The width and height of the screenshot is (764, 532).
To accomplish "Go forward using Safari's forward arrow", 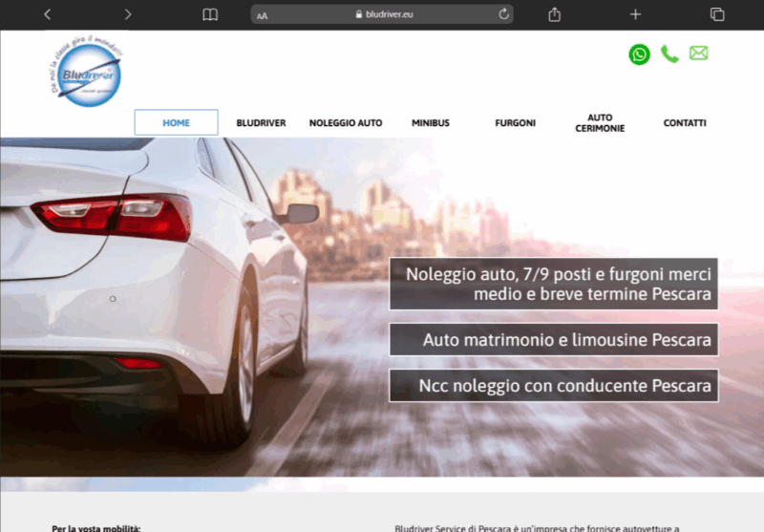I will [128, 14].
